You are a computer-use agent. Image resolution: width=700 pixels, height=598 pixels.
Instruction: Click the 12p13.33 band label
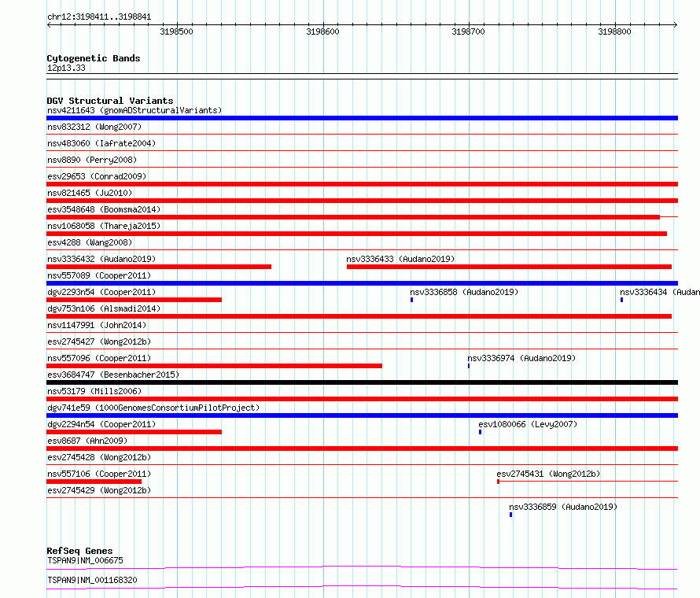click(x=66, y=68)
